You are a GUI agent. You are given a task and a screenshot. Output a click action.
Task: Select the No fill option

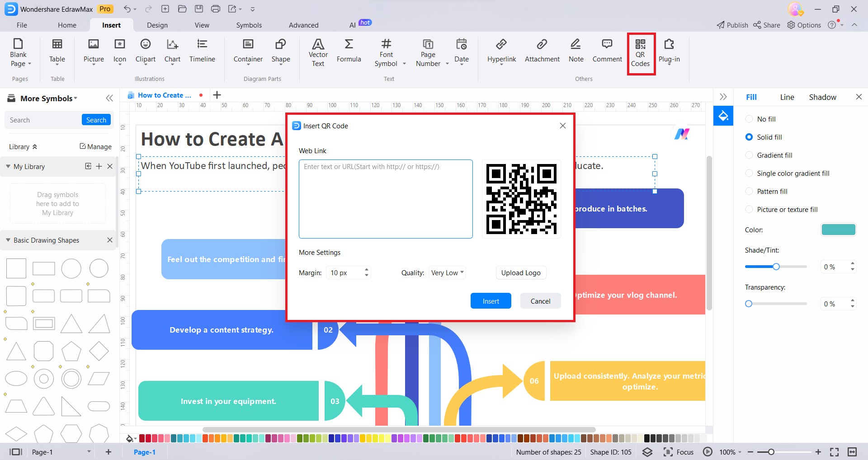[x=760, y=119]
